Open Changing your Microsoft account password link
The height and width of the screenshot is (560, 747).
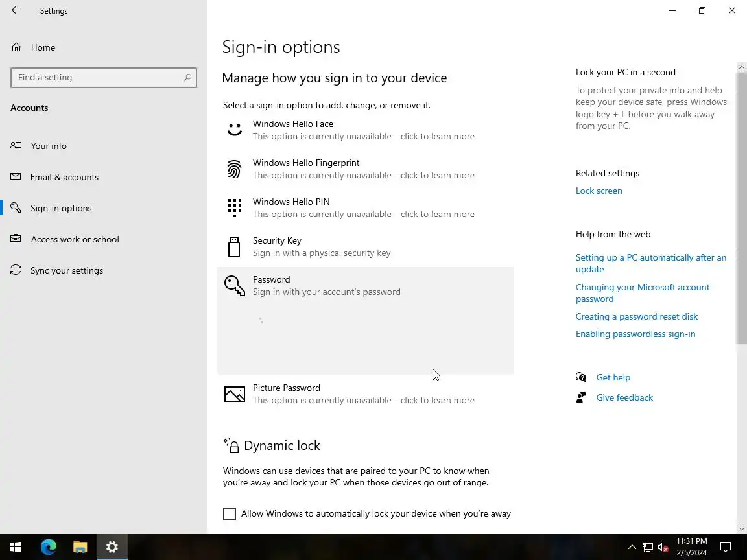642,294
